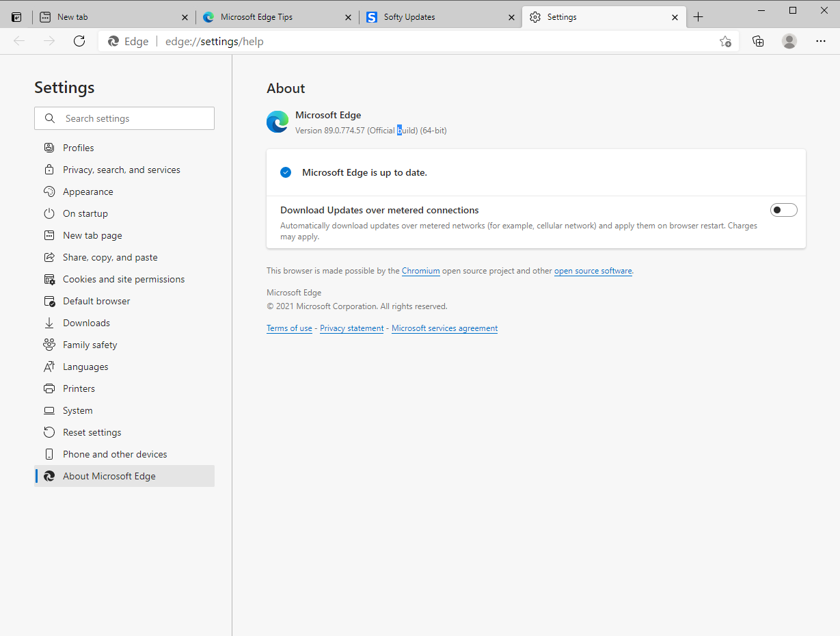Click the Settings tab gear icon

click(535, 17)
